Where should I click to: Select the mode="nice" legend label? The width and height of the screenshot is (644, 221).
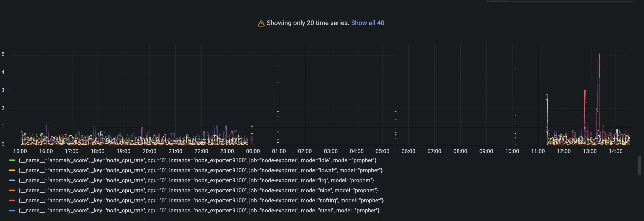click(x=198, y=190)
